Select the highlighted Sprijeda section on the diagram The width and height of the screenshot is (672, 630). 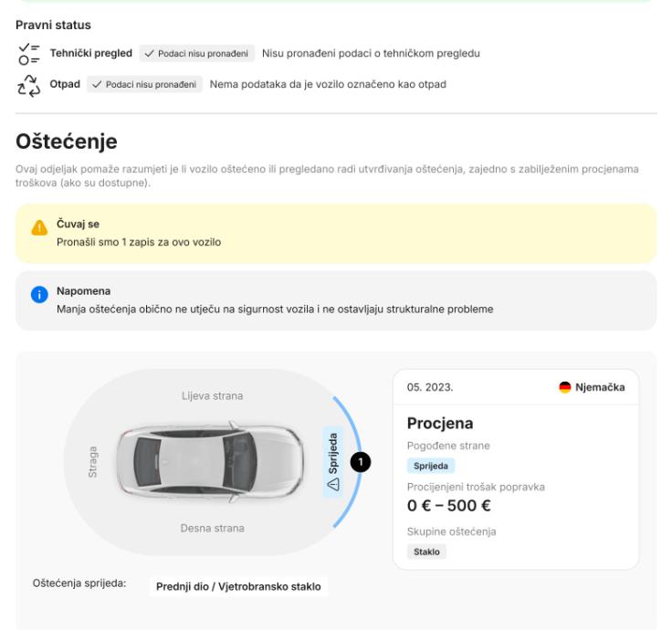[x=332, y=460]
